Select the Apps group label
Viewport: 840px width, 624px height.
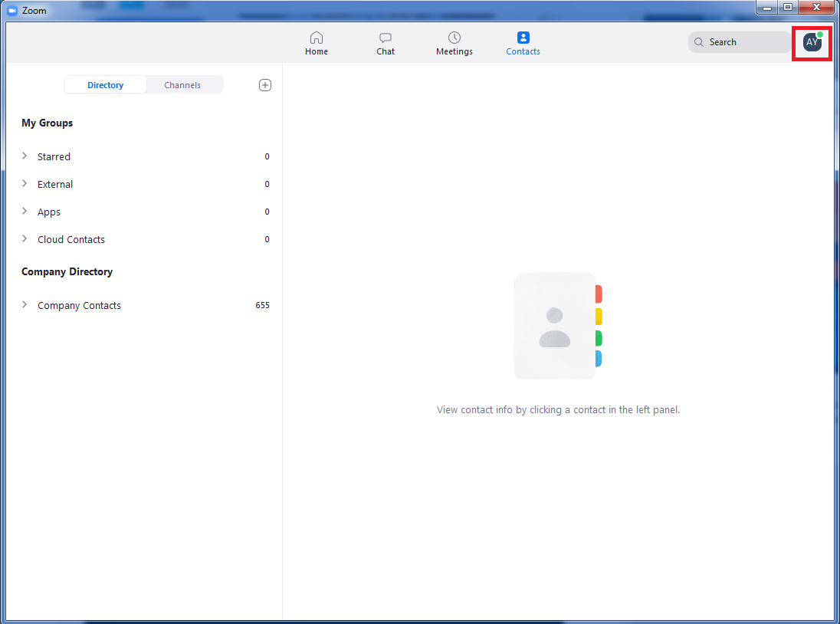pos(49,212)
